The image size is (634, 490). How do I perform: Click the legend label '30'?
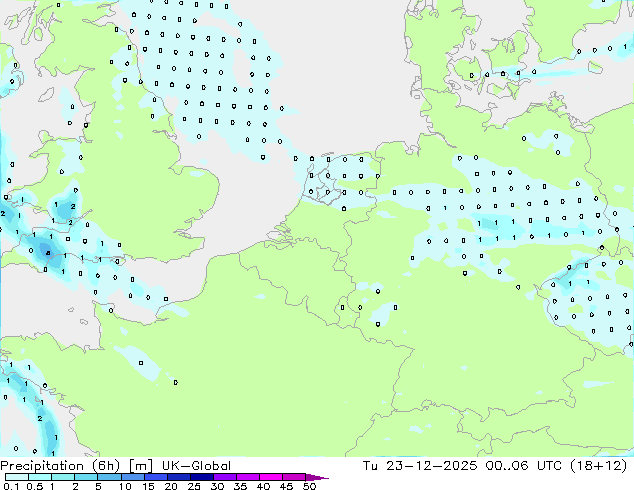tap(217, 486)
